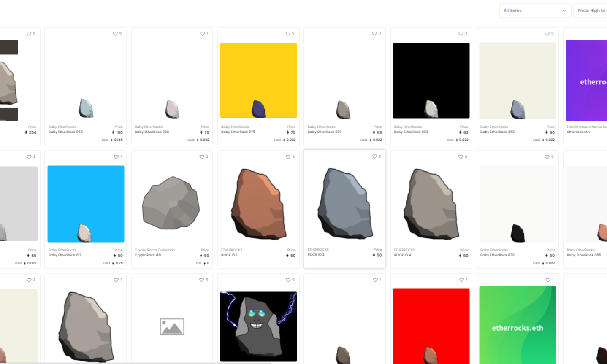
Task: Open Baby EtherRocks link above Baby EtherRock 075
Action: (235, 127)
